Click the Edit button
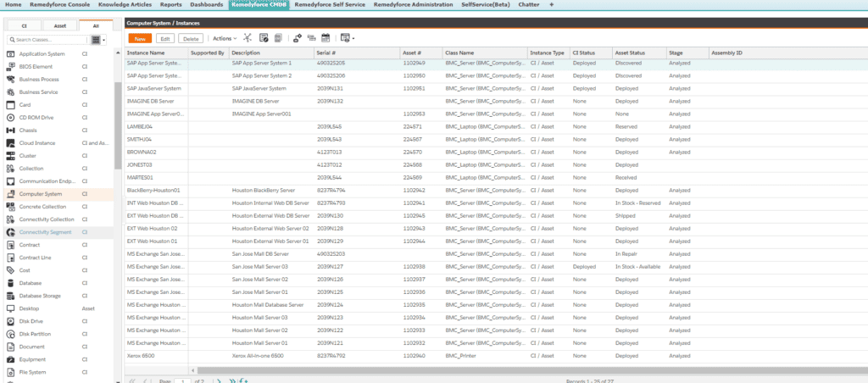868x383 pixels. click(165, 38)
